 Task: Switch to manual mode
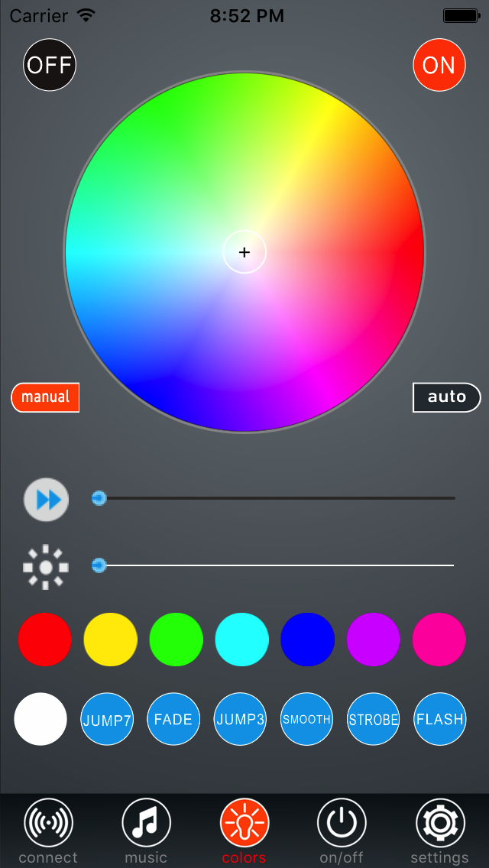pyautogui.click(x=45, y=397)
